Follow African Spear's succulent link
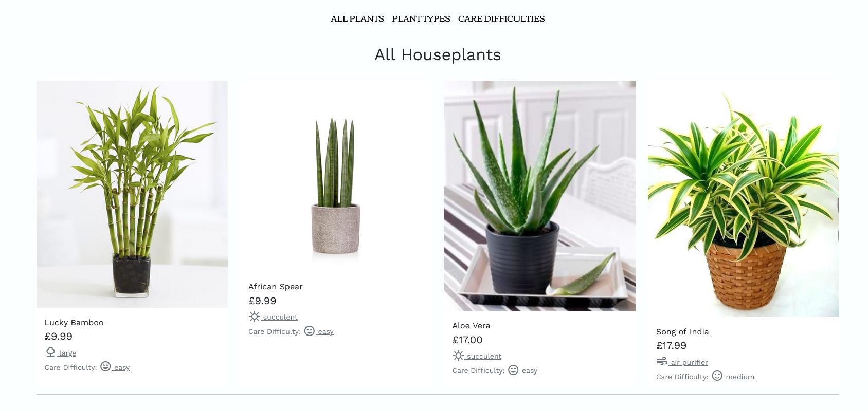The height and width of the screenshot is (410, 868). [x=280, y=317]
